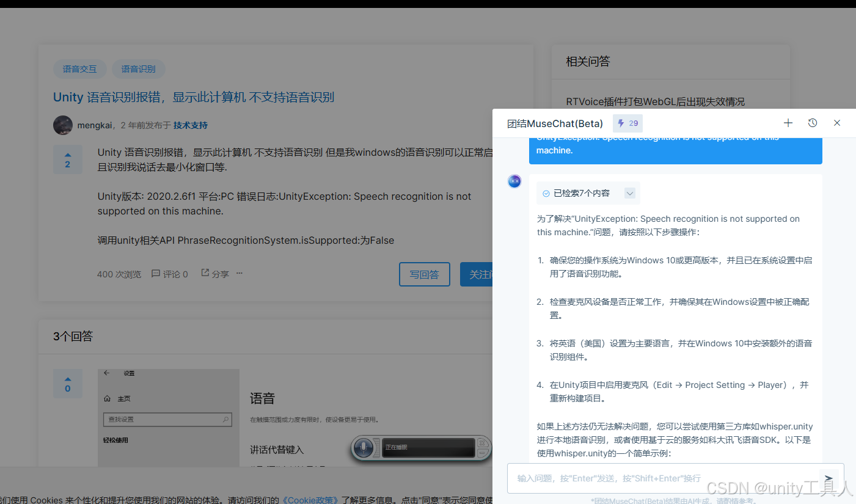Open a new MuseChat conversation
The height and width of the screenshot is (504, 856).
788,123
